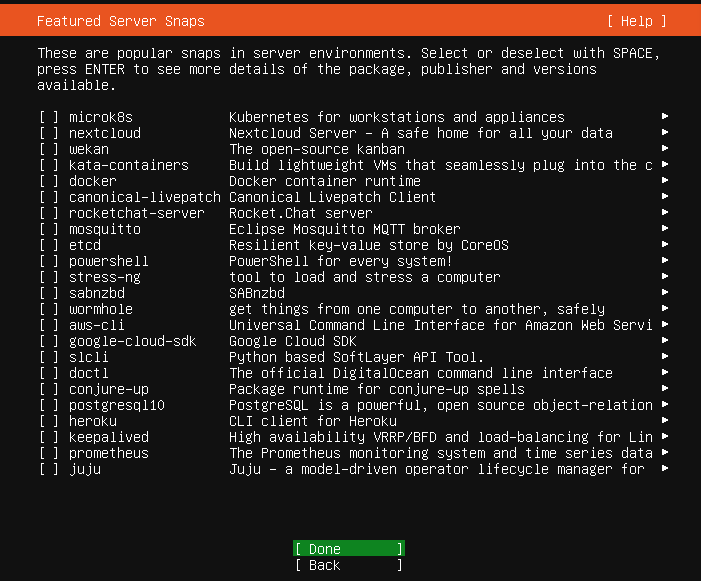Select the sabnzbd snap name
This screenshot has width=701, height=581.
pos(97,293)
